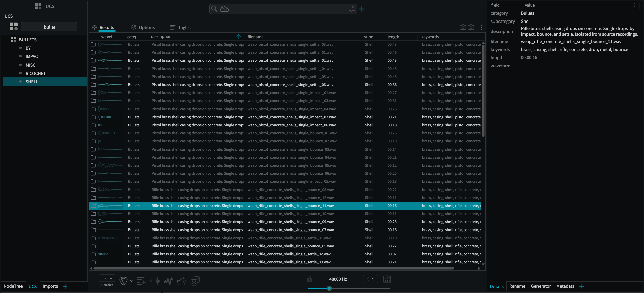The height and width of the screenshot is (293, 644).
Task: Click folder icon for pistol impact_02.wav row
Action: [93, 117]
